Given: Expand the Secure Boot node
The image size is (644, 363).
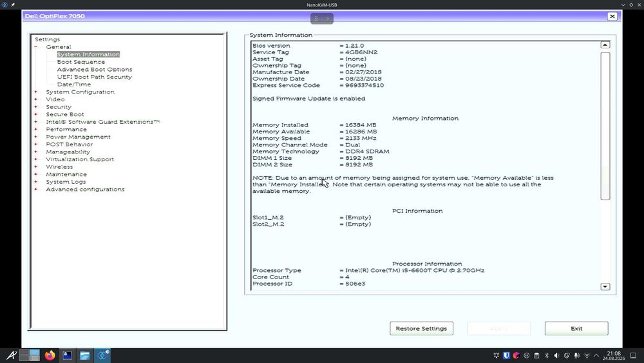Looking at the screenshot, I should tap(35, 114).
